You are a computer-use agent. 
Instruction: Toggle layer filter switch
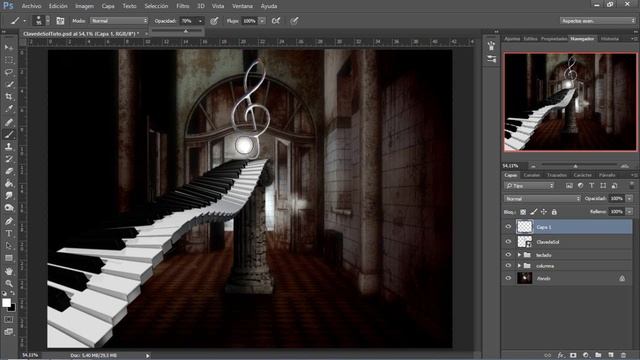[x=631, y=185]
